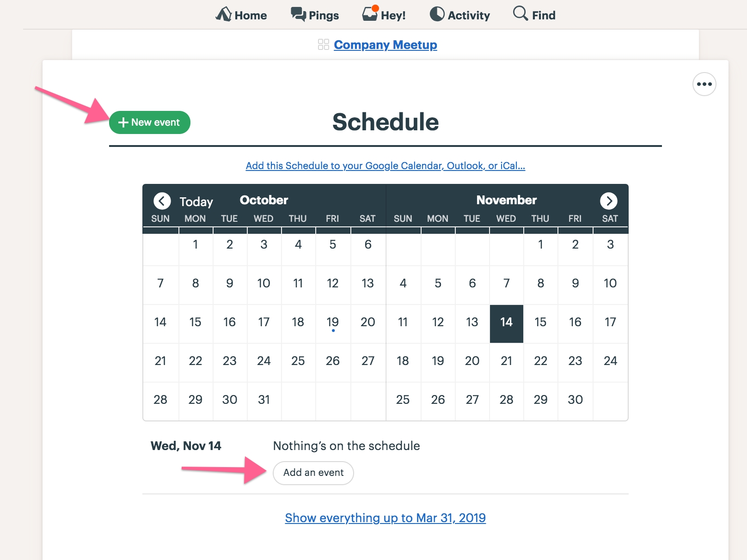This screenshot has width=747, height=560.
Task: Click the Find magnifying glass icon
Action: [x=520, y=13]
